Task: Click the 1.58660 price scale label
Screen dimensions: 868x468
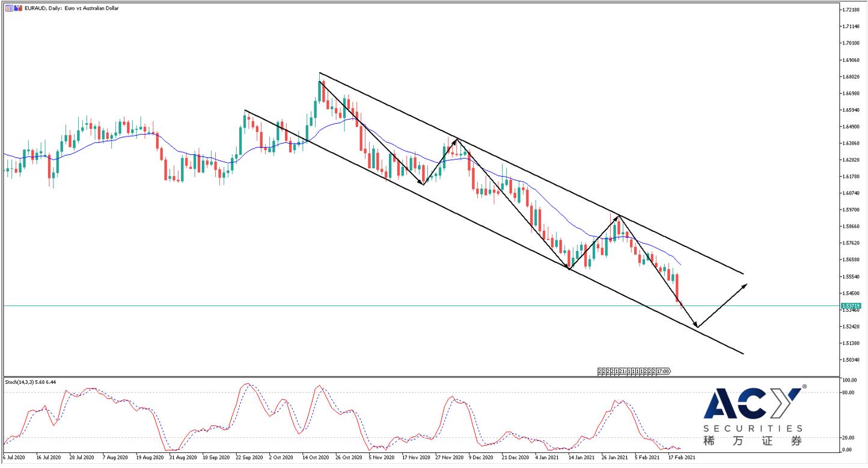Action: point(851,226)
